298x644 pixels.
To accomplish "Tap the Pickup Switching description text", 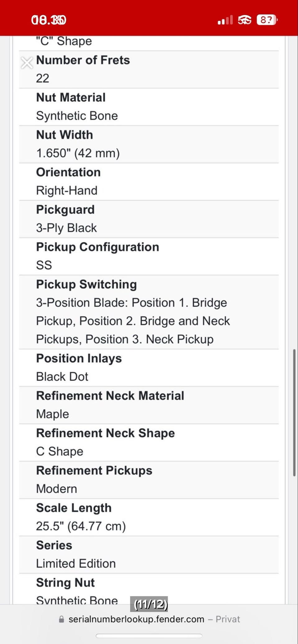I will point(133,321).
